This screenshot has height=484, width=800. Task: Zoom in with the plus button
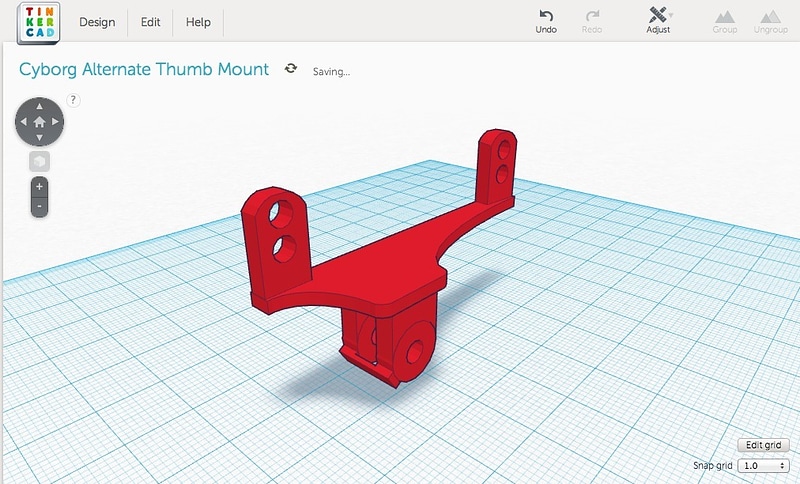[x=39, y=187]
